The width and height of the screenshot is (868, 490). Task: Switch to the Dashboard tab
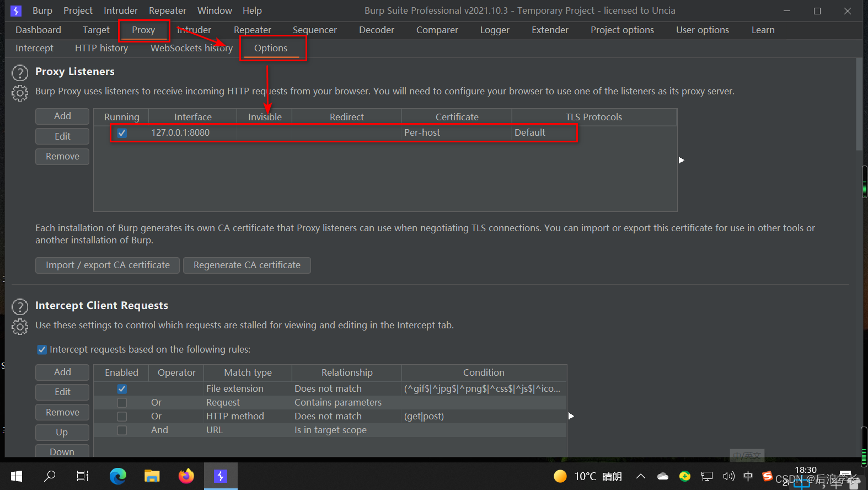(38, 30)
